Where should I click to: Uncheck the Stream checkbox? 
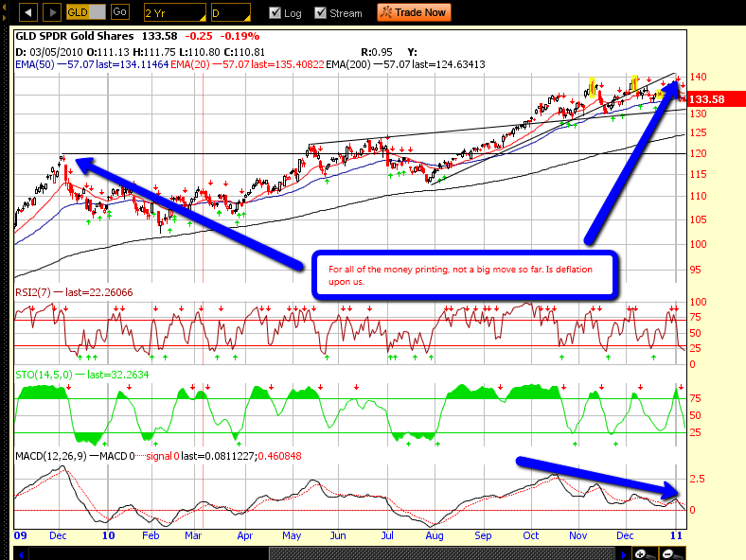point(321,13)
